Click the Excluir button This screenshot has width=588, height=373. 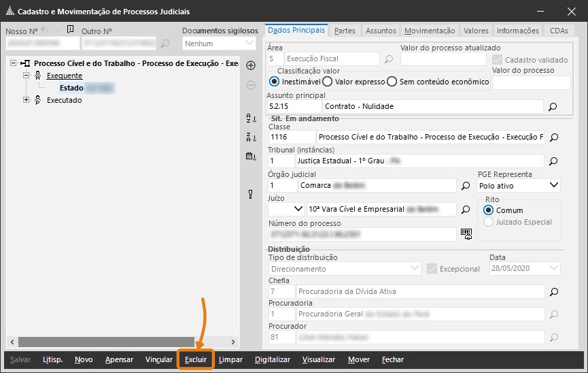196,359
